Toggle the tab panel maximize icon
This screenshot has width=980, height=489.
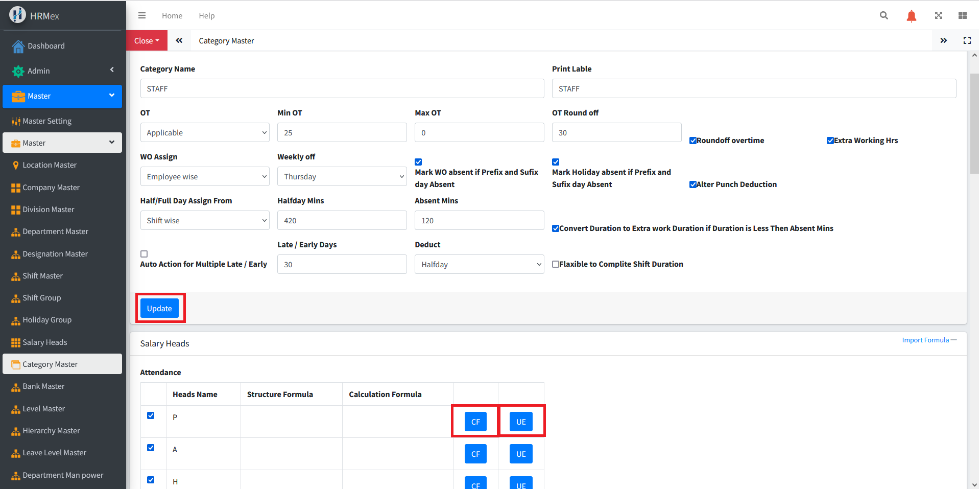click(967, 40)
